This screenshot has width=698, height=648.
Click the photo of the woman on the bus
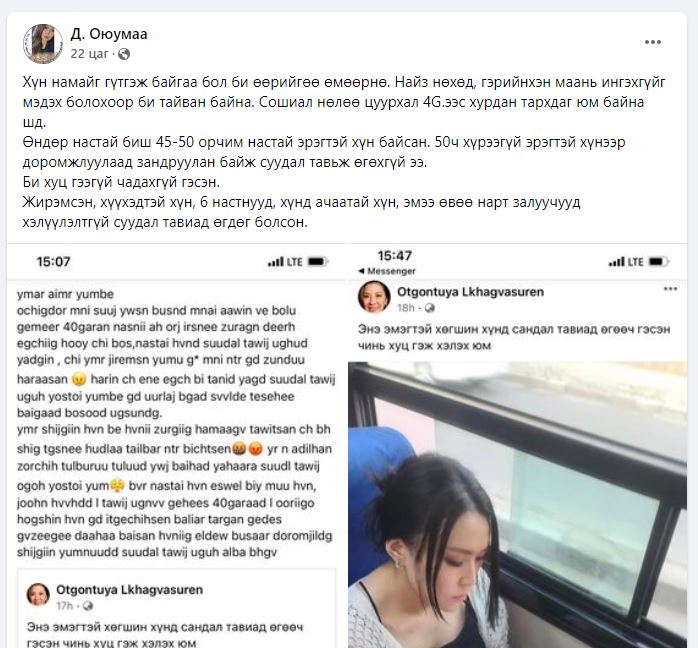point(517,505)
